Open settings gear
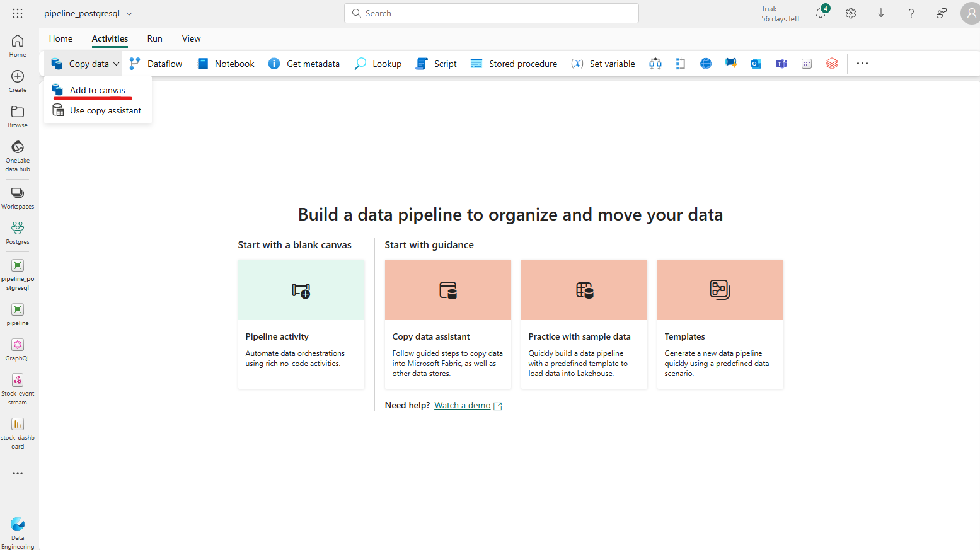This screenshot has height=550, width=980. 851,13
